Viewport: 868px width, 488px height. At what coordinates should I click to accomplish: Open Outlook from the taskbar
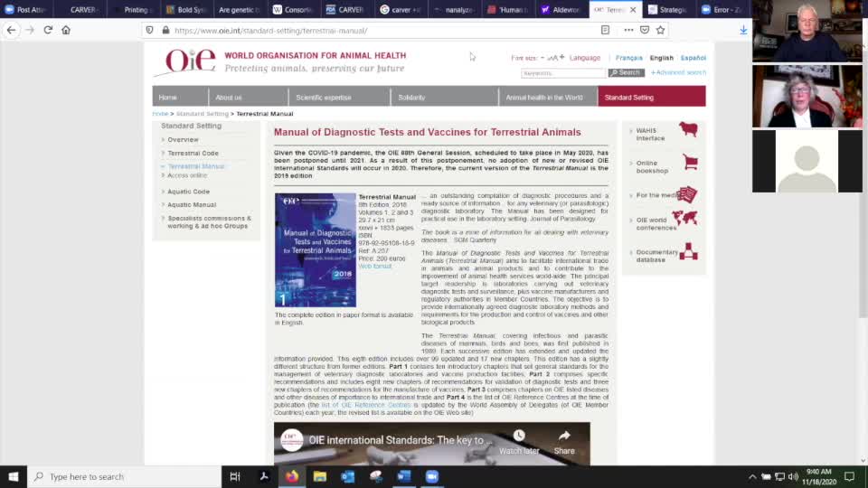point(347,476)
